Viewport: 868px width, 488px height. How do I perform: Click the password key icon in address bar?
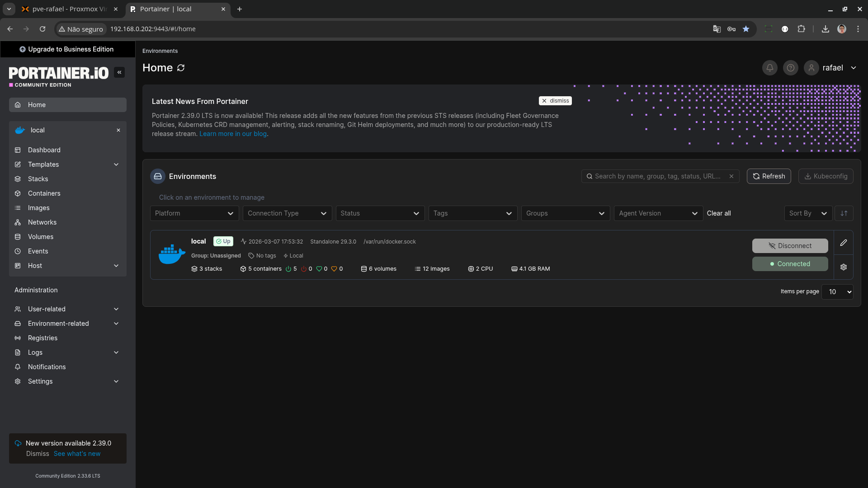click(x=731, y=29)
